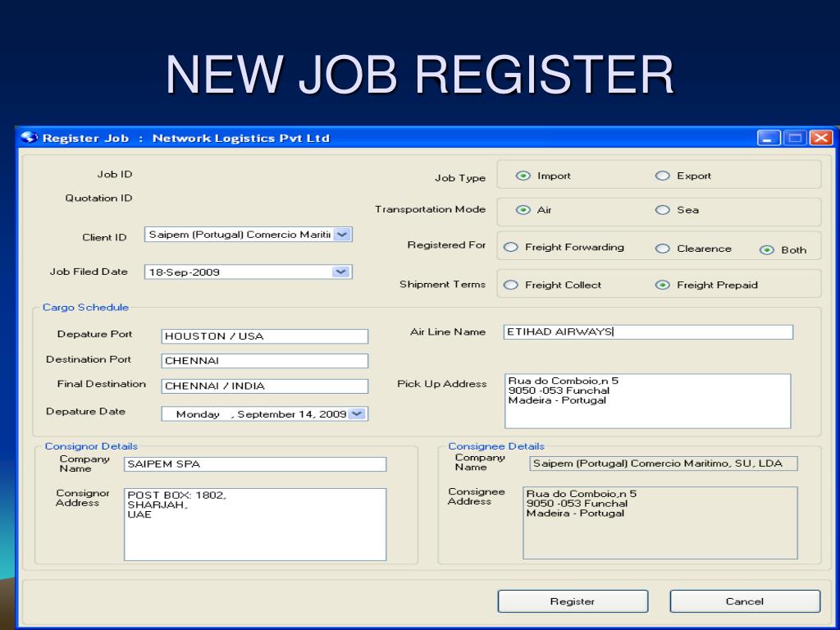Close the Register Job window
Screen dimensions: 840x630
coord(820,138)
